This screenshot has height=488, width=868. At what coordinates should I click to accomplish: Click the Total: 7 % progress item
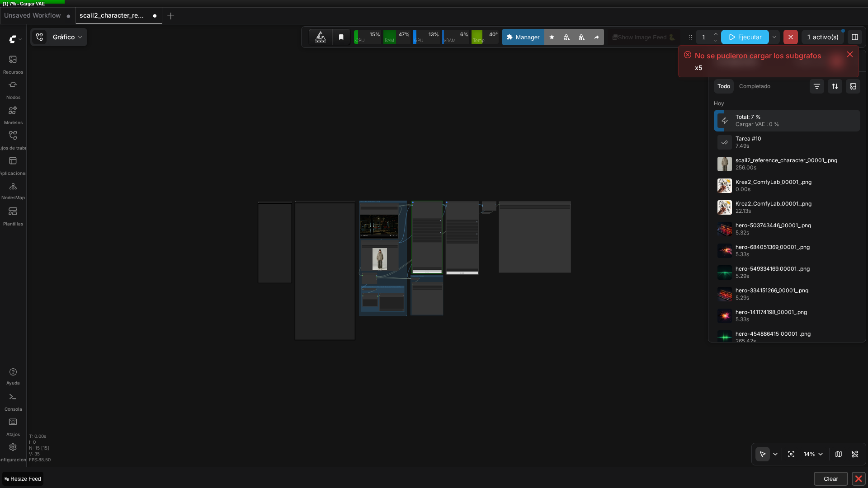[x=787, y=121]
